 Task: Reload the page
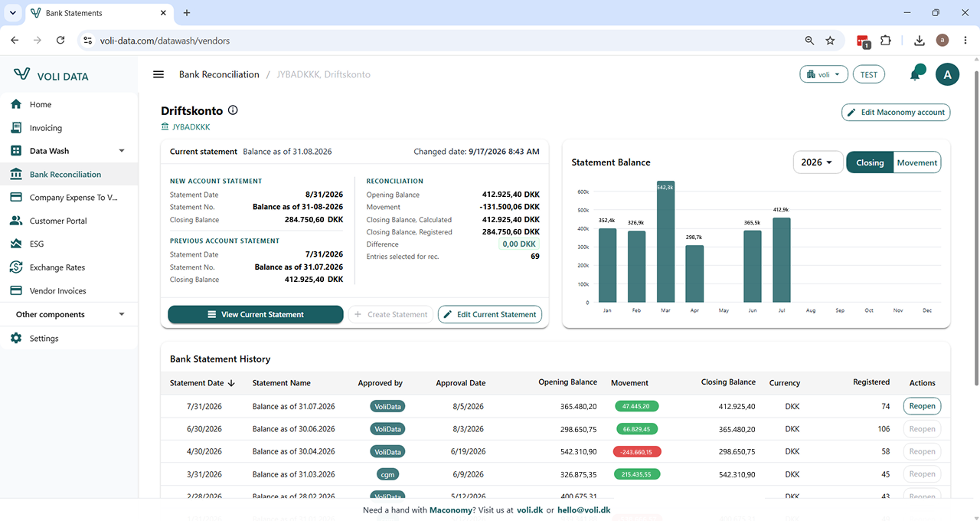pos(60,41)
